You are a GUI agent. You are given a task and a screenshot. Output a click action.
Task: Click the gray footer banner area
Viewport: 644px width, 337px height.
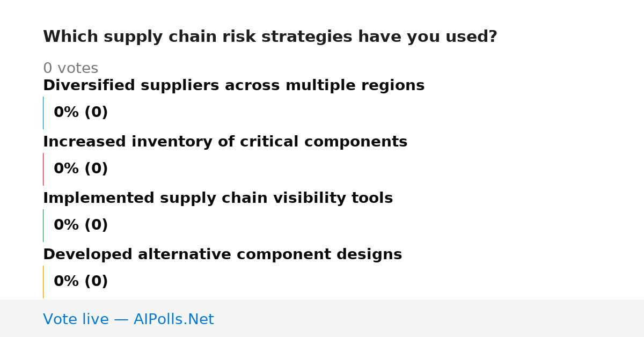coord(322,318)
